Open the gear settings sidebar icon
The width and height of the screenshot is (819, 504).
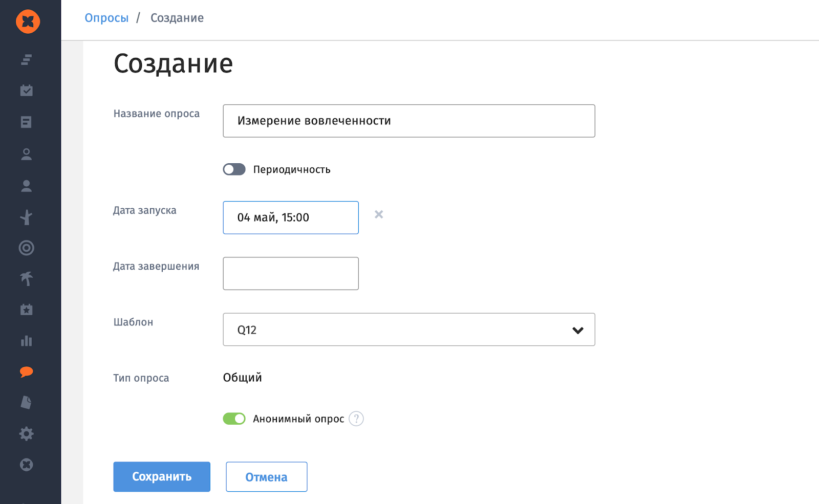[x=27, y=434]
